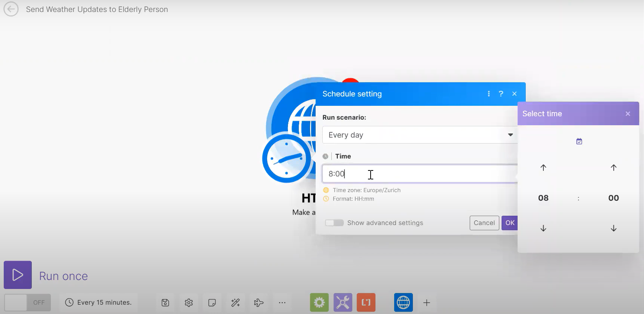Screen dimensions: 644x314
Task: Open the notes icon
Action: click(x=212, y=302)
